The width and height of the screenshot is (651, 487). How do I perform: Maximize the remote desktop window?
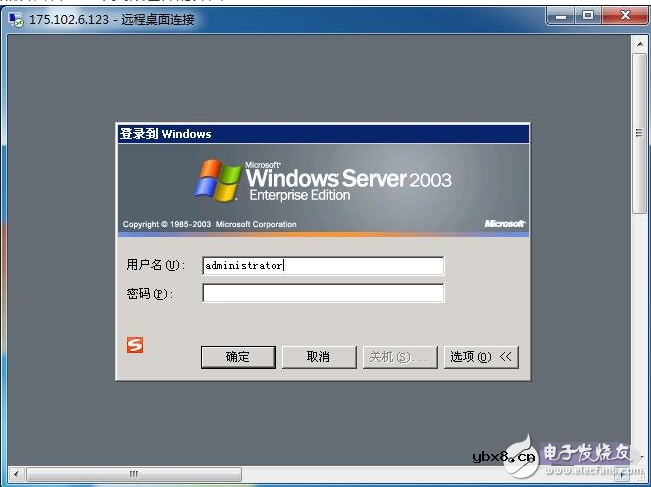pos(588,16)
